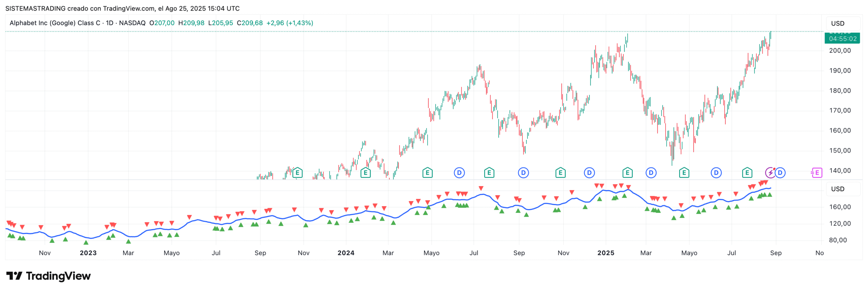
Task: Click the 200,00 level on the price scale
Action: coord(840,51)
